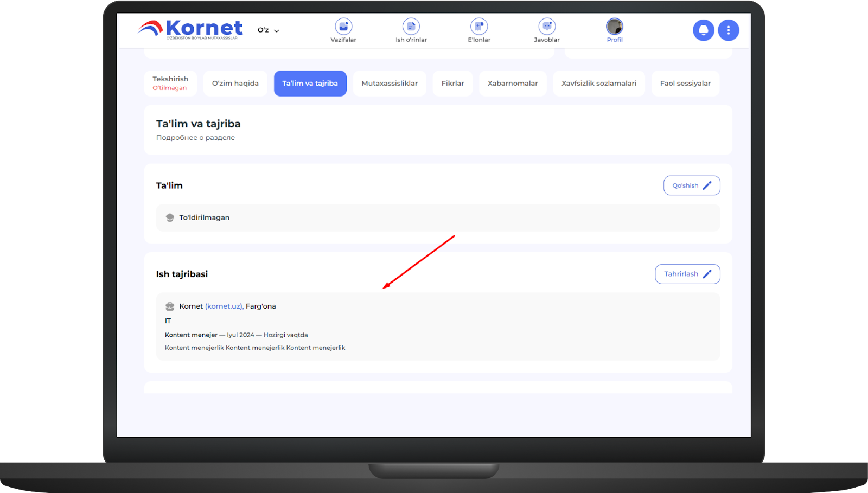Go to the Fikrlar tab
This screenshot has height=493, width=868.
point(452,84)
